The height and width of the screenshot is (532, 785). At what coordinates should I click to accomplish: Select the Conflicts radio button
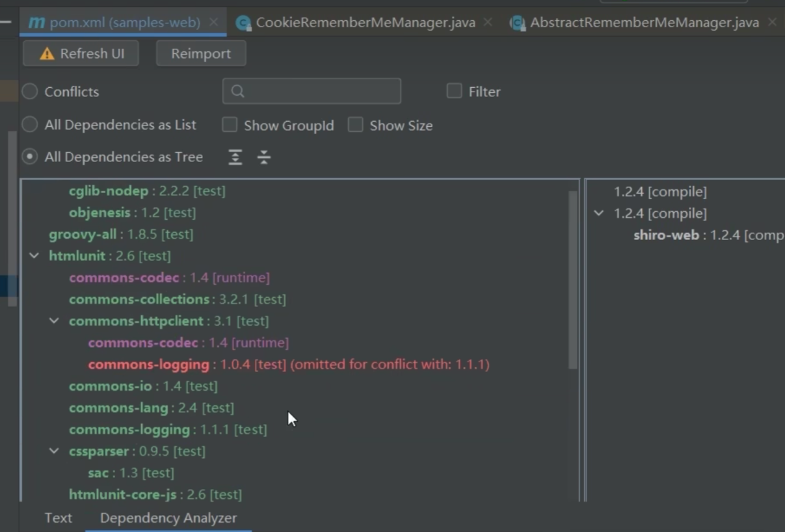(x=30, y=92)
